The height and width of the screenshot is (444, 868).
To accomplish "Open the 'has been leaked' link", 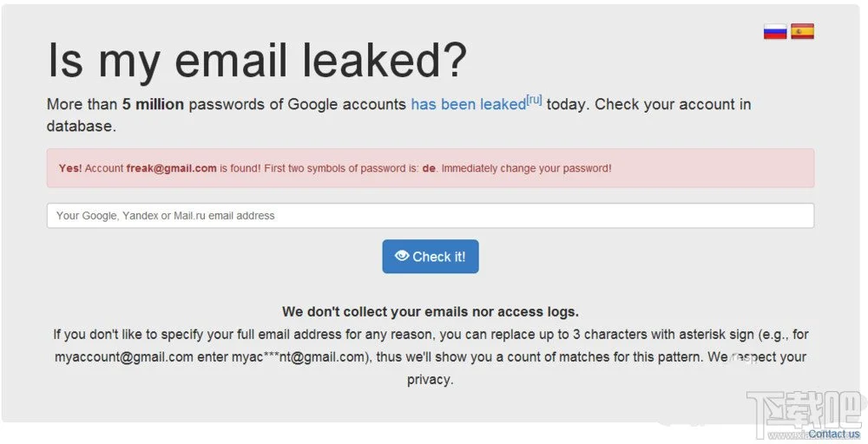I will [469, 105].
